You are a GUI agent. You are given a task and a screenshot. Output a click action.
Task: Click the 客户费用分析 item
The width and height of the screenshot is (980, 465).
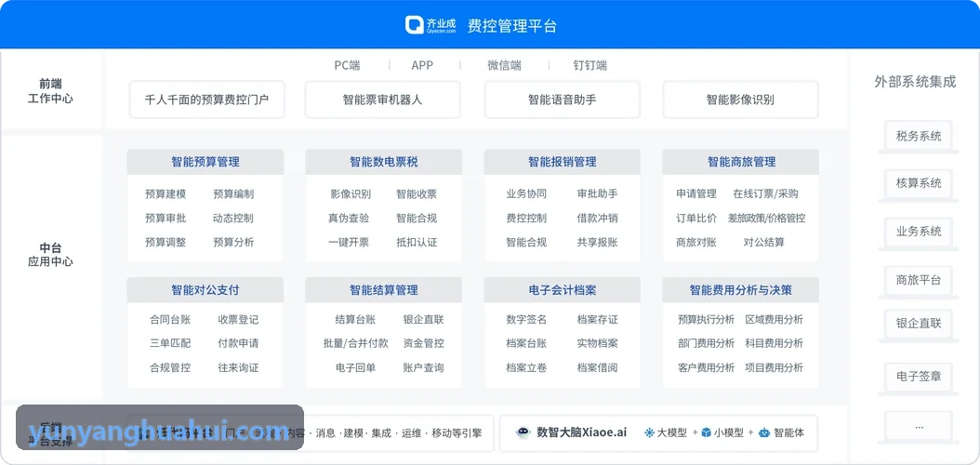point(707,367)
